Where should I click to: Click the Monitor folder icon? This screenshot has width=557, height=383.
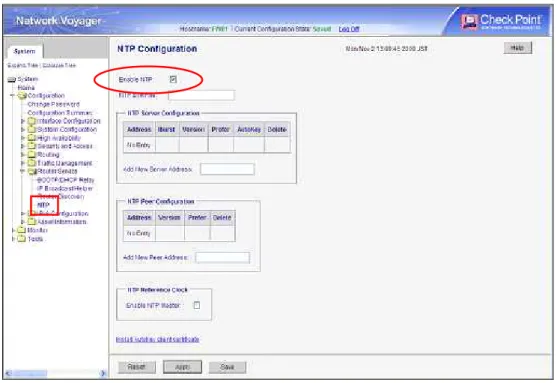(x=22, y=230)
